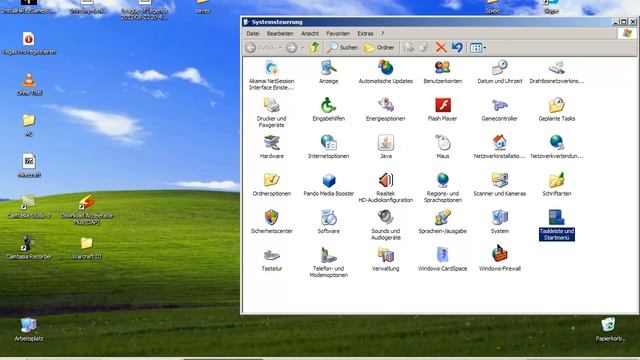Select the Vegas Pro registrieren desktop icon
Screen dimensions: 640x360
(x=29, y=43)
